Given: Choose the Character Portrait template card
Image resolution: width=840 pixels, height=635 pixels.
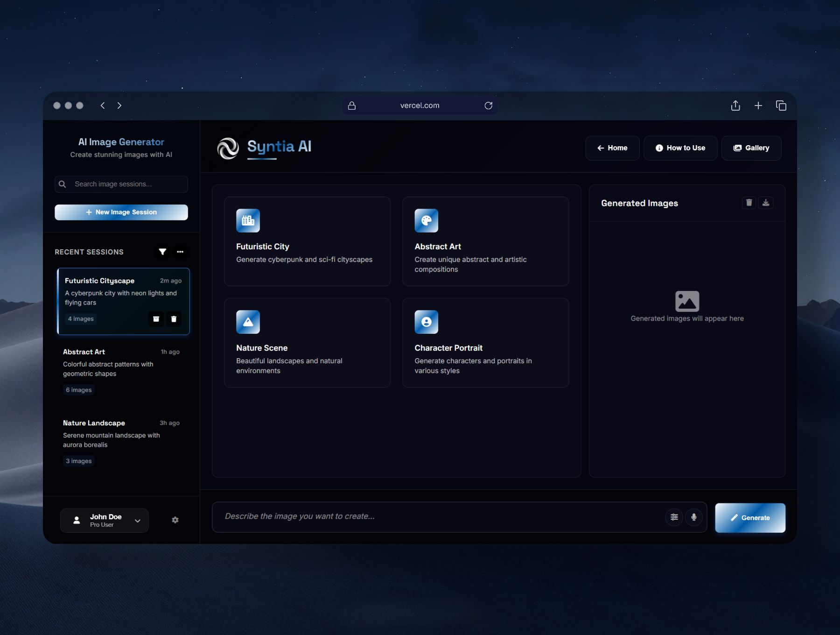Looking at the screenshot, I should pos(485,342).
